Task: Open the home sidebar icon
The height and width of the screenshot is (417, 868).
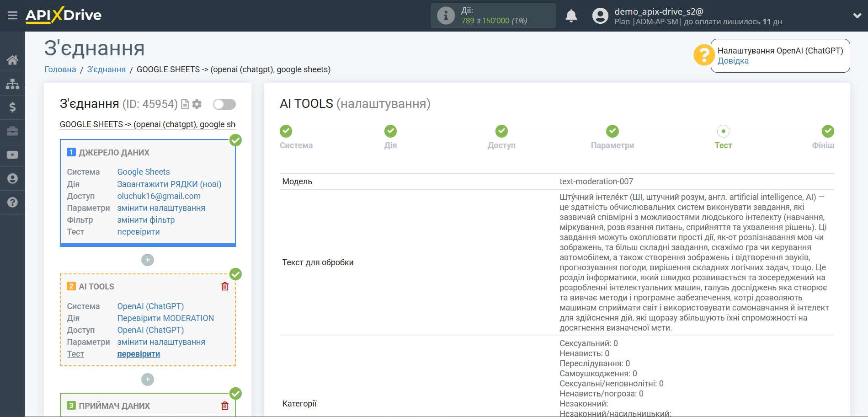Action: pyautogui.click(x=12, y=60)
